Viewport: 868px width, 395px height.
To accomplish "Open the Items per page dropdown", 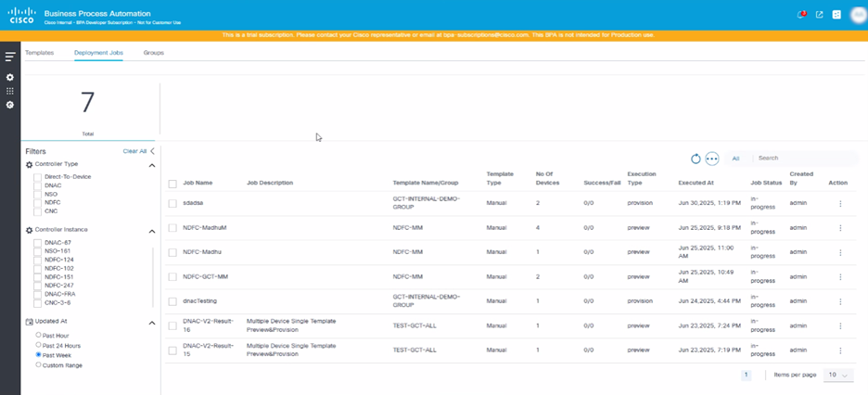I will pos(838,376).
